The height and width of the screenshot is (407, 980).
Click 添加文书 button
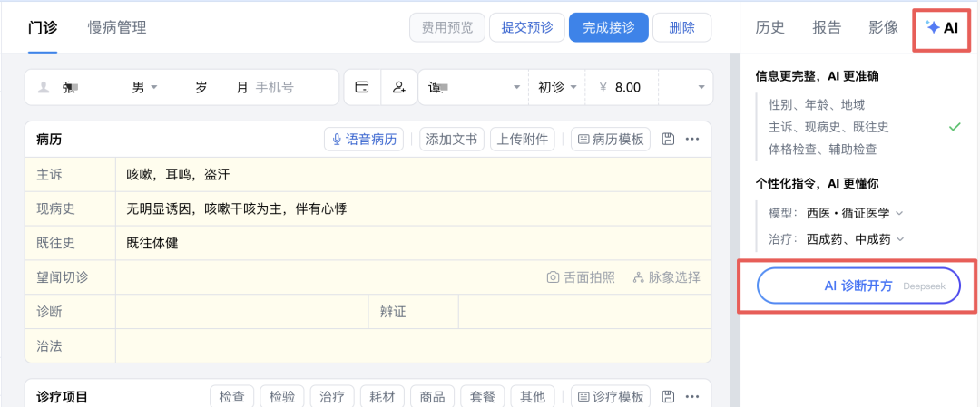click(452, 140)
